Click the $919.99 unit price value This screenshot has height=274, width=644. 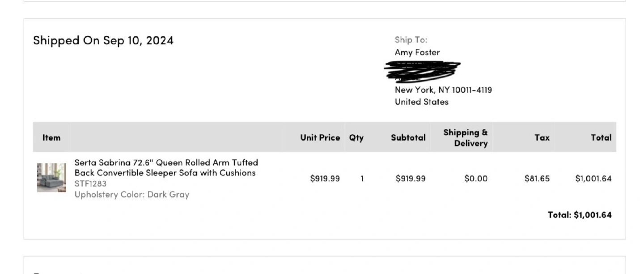[325, 179]
